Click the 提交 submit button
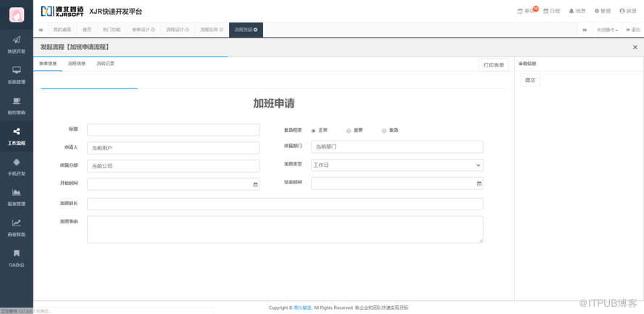The height and width of the screenshot is (314, 644). point(530,80)
